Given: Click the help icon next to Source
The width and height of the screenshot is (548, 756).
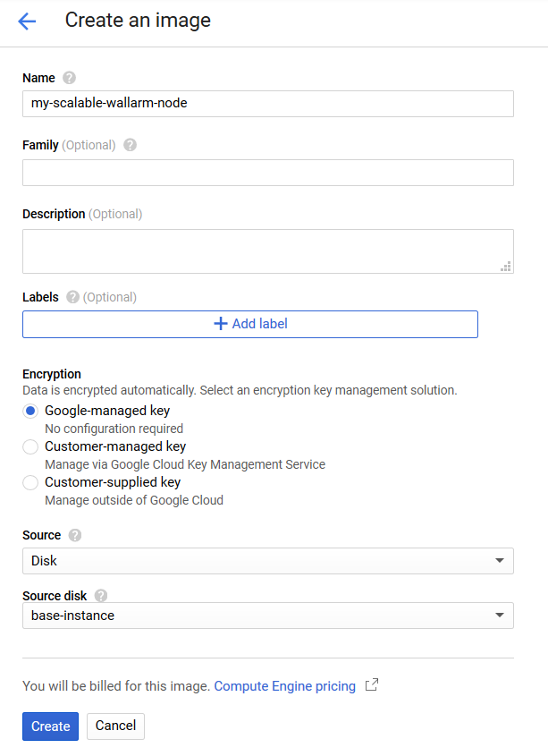Looking at the screenshot, I should click(75, 535).
